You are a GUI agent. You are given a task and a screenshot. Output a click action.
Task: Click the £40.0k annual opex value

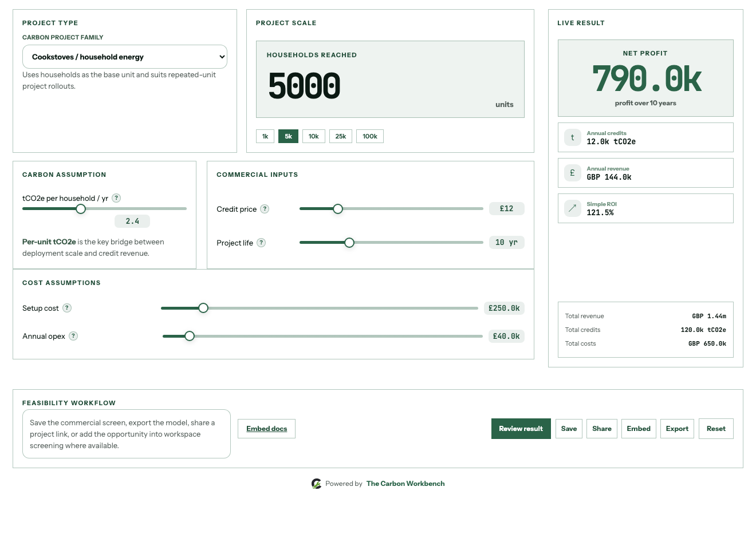506,336
